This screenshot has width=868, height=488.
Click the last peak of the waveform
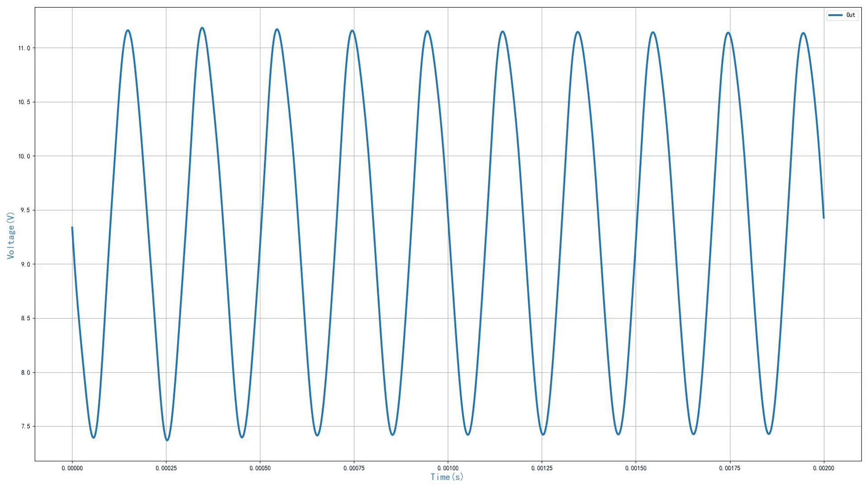(803, 33)
